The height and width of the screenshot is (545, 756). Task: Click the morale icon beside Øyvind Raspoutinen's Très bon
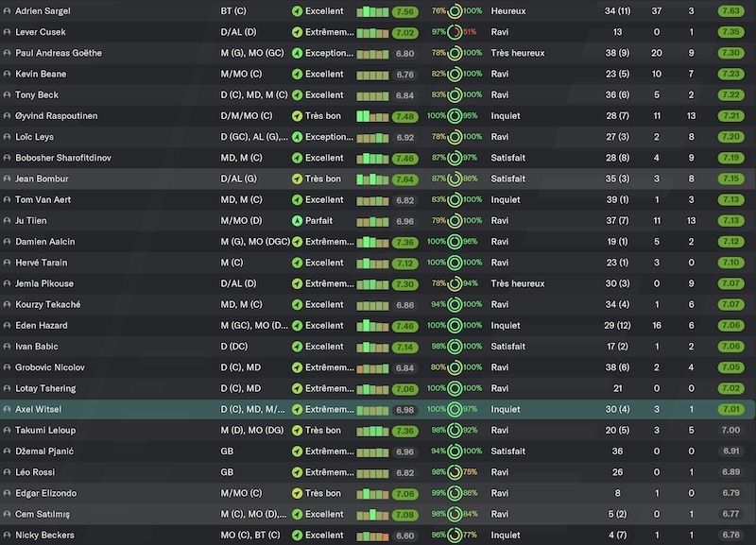(x=297, y=116)
